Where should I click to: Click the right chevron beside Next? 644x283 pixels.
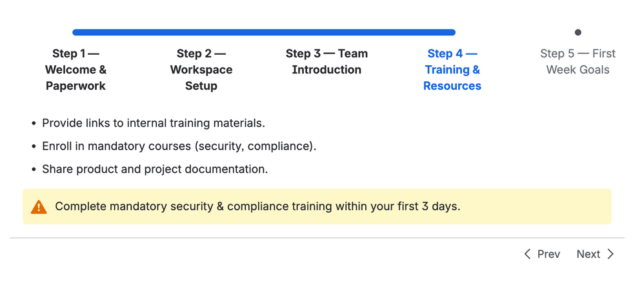coord(610,254)
